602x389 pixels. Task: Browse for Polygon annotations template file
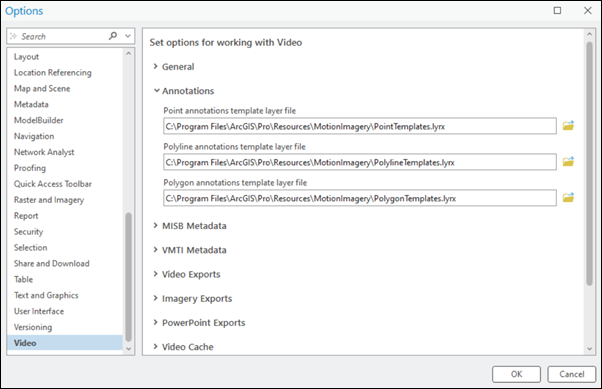(x=568, y=197)
